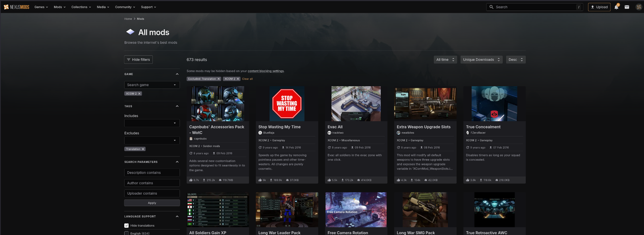Image resolution: width=644 pixels, height=235 pixels.
Task: Open Stop Wasting My Time mod title
Action: [x=279, y=127]
